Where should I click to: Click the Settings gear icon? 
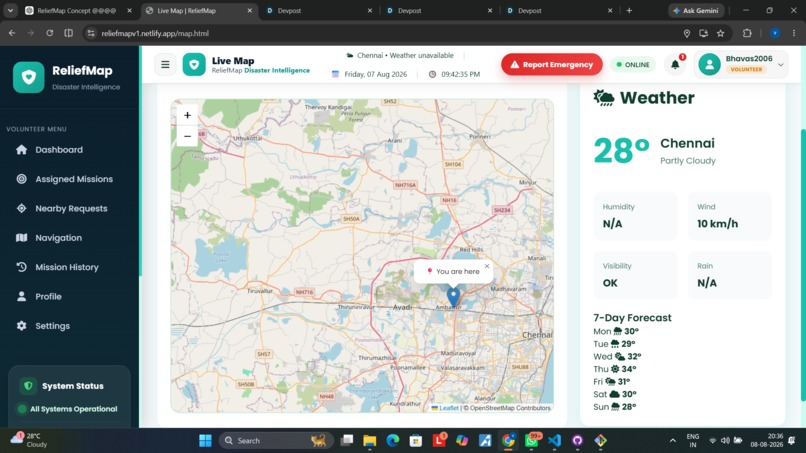click(x=22, y=325)
